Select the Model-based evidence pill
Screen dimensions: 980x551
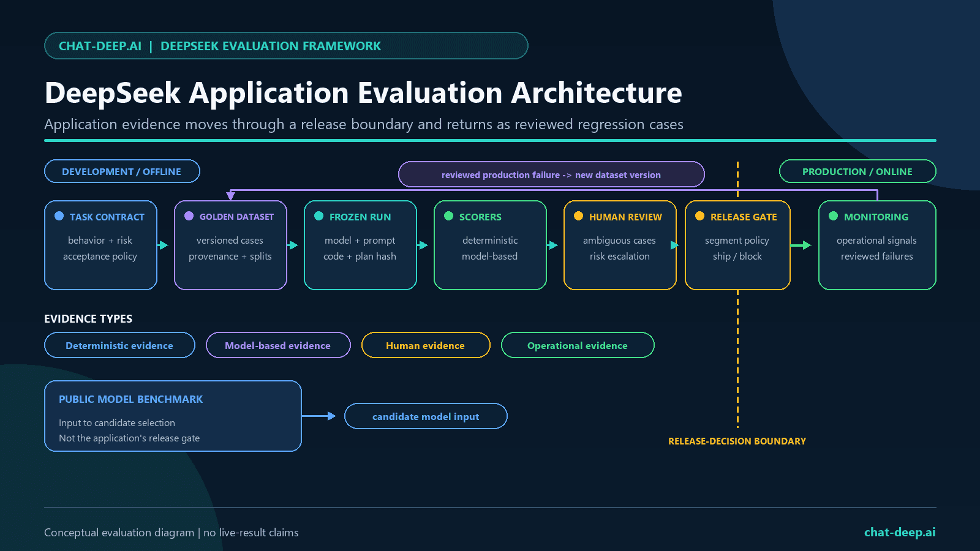pyautogui.click(x=278, y=345)
